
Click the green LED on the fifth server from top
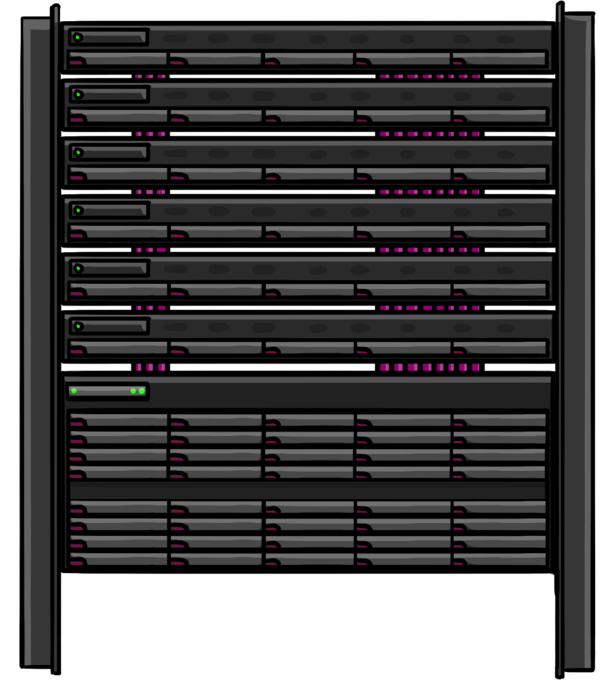pyautogui.click(x=77, y=268)
